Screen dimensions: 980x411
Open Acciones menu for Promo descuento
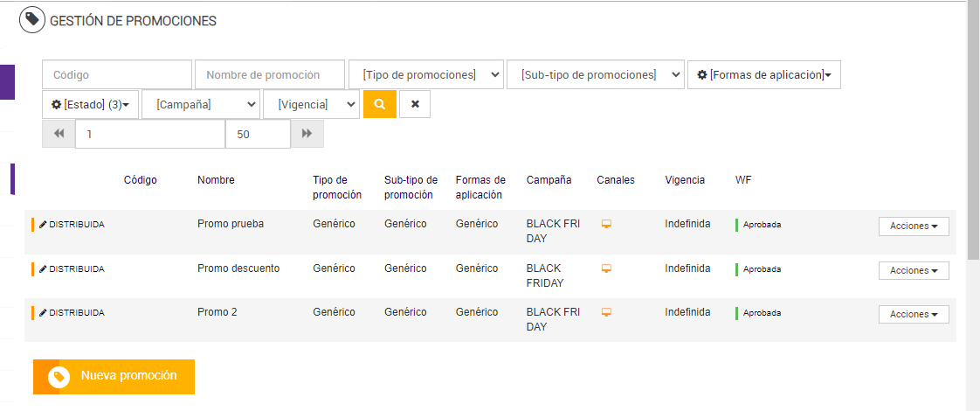coord(914,271)
